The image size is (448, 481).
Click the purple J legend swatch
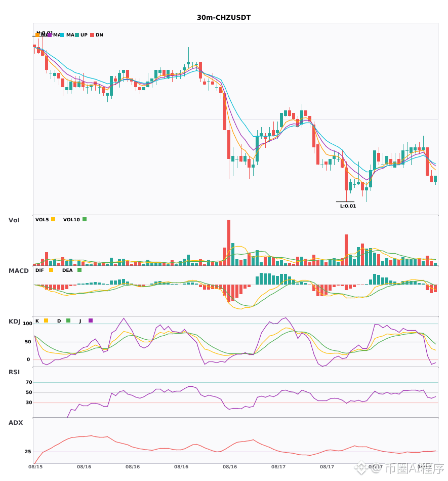(x=91, y=320)
